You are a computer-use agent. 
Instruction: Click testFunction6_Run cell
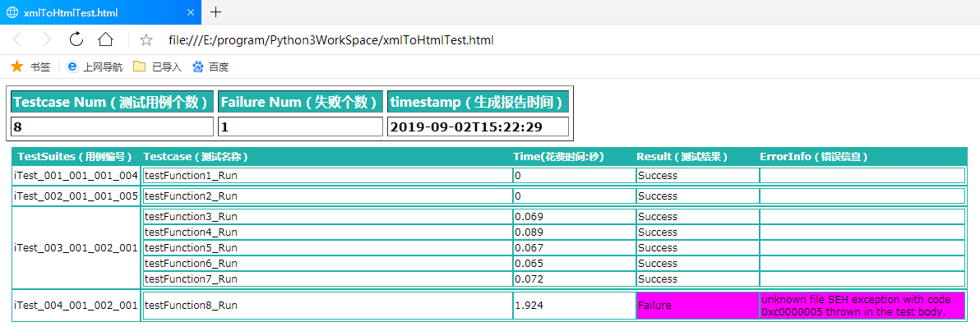click(x=328, y=264)
